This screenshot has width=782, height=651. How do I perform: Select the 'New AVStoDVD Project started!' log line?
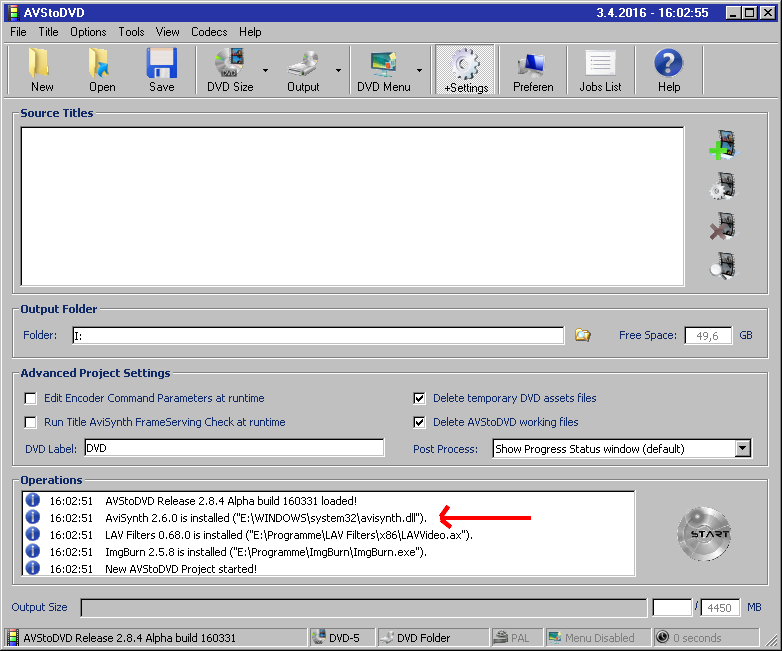[181, 569]
